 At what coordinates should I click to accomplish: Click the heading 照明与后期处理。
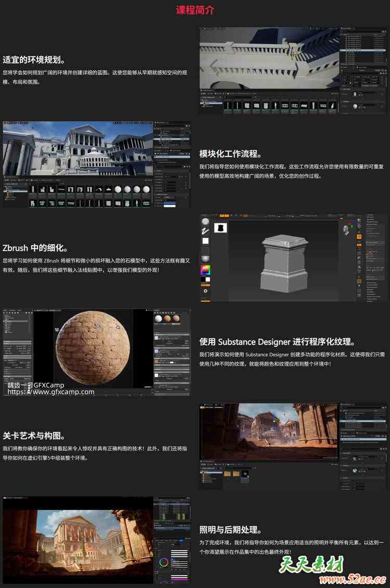231,530
